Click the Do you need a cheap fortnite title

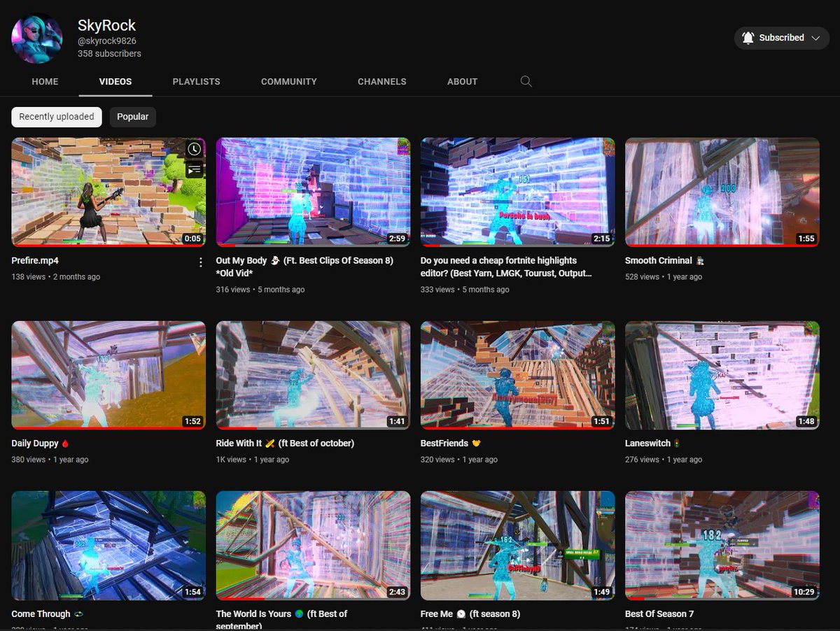coord(506,267)
